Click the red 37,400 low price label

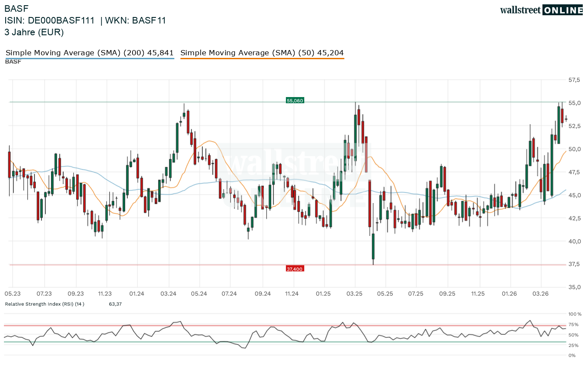295,269
